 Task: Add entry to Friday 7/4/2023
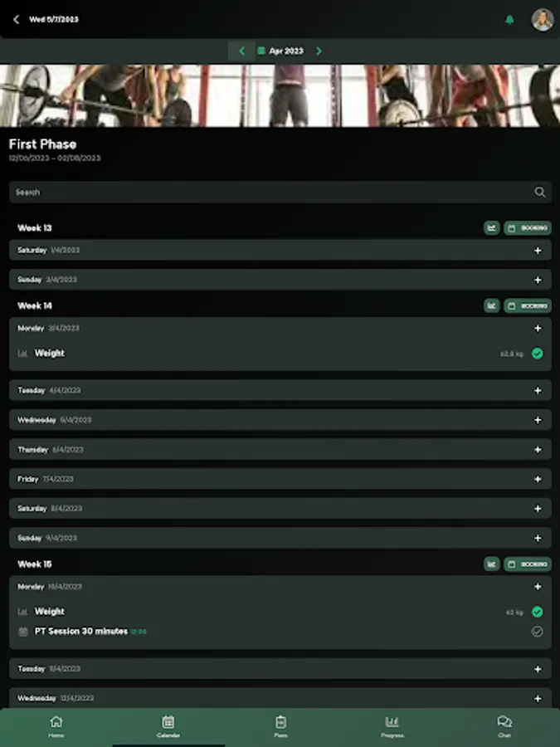(x=538, y=479)
